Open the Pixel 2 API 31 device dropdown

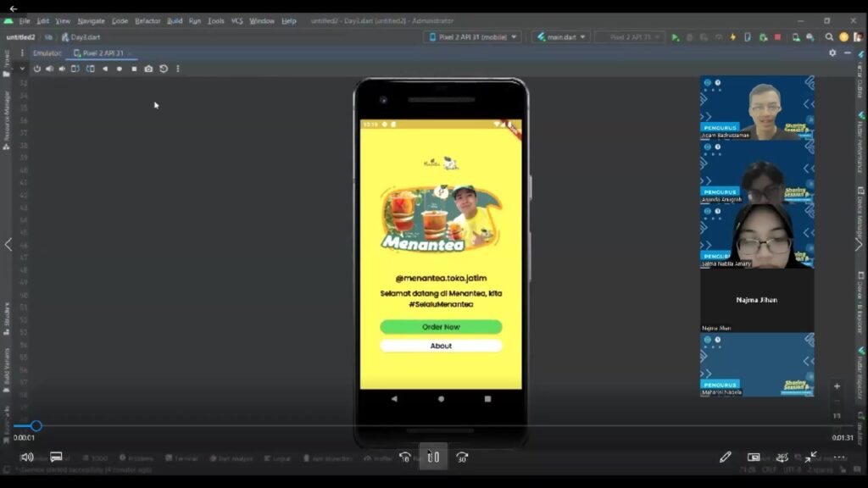[472, 37]
